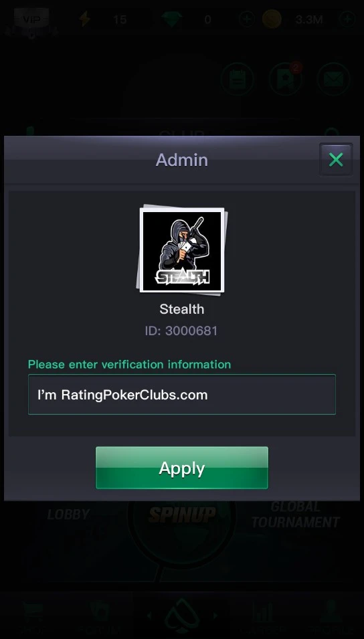Close the Admin dialog with the X
The height and width of the screenshot is (639, 364).
point(335,159)
